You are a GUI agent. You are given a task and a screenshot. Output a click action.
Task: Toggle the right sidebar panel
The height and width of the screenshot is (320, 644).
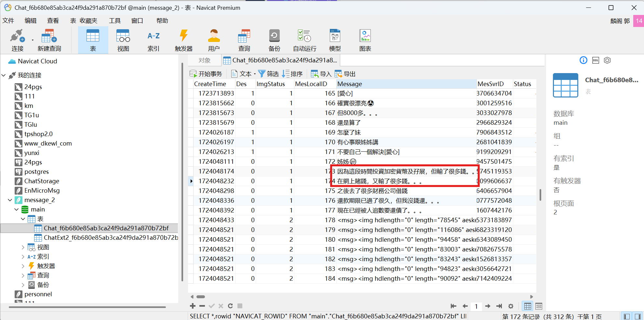(637, 316)
